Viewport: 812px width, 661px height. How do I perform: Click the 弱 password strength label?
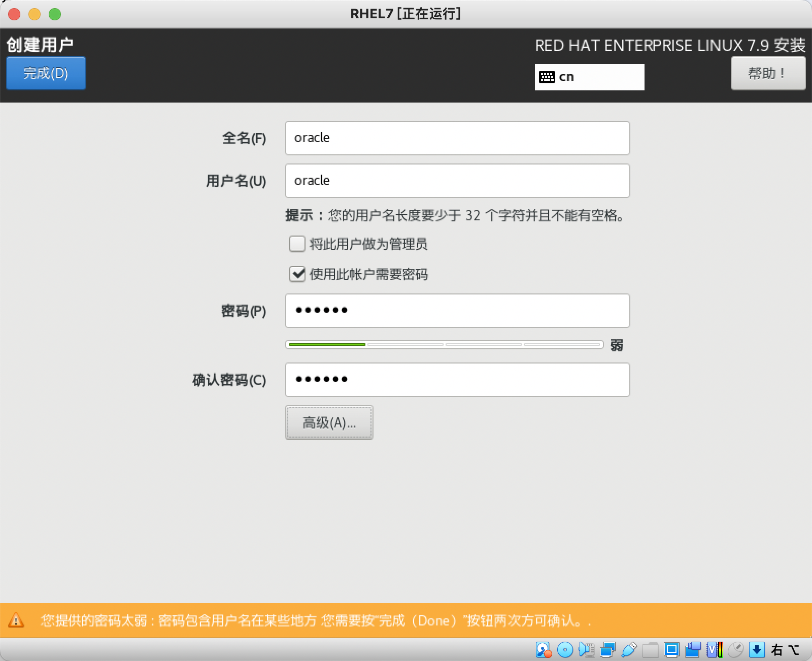pos(617,345)
